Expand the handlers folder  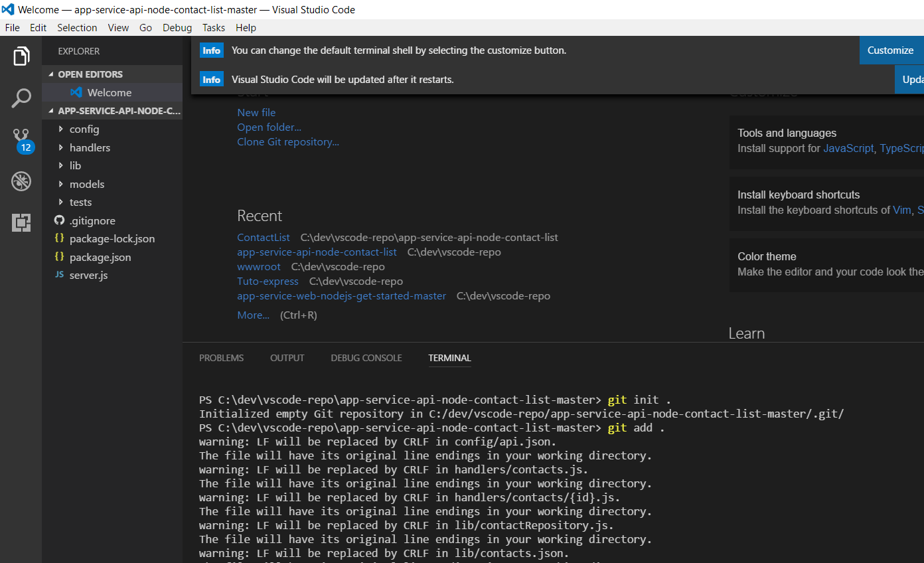[61, 147]
